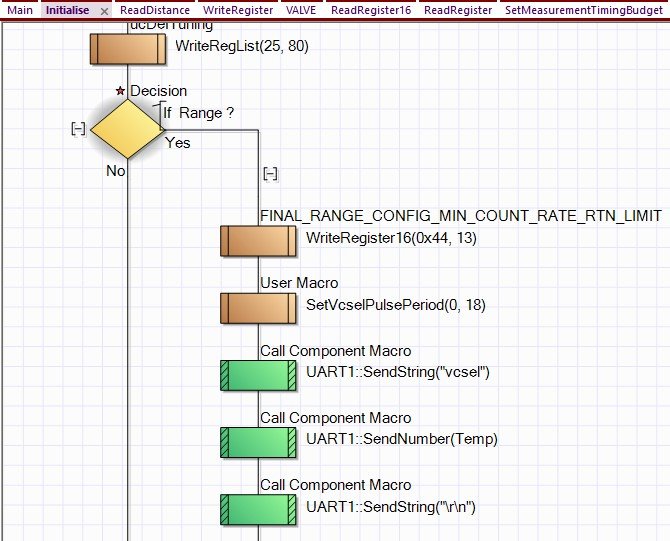The image size is (670, 541).
Task: Collapse the Yes branch [-] toggle
Action: pos(270,173)
